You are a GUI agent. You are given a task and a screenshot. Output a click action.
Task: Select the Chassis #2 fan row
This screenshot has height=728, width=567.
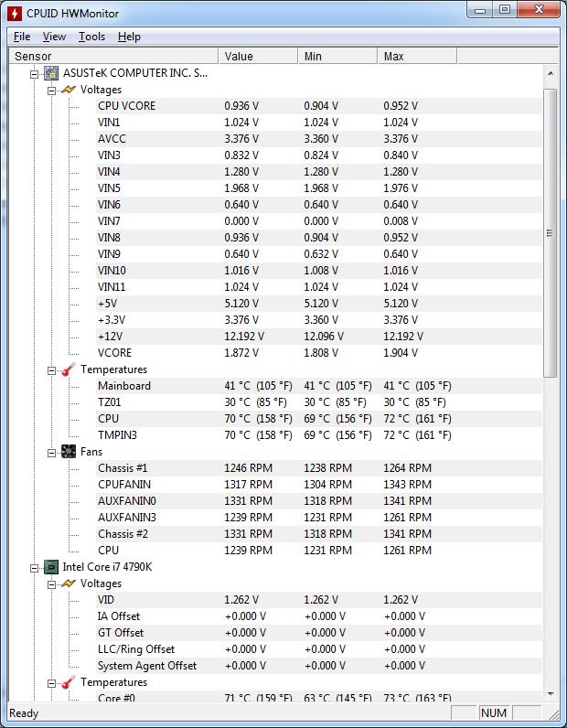pos(319,534)
